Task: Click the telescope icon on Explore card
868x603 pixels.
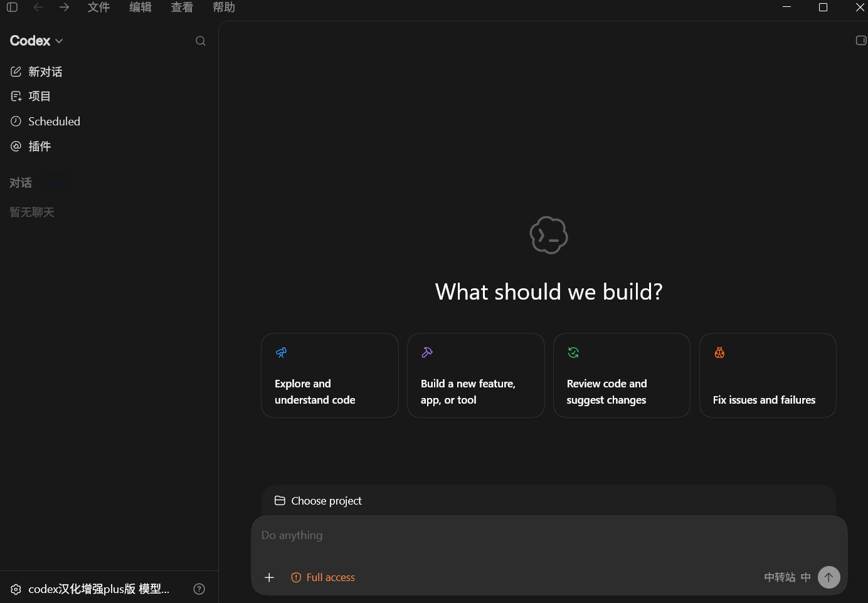Action: pos(281,353)
